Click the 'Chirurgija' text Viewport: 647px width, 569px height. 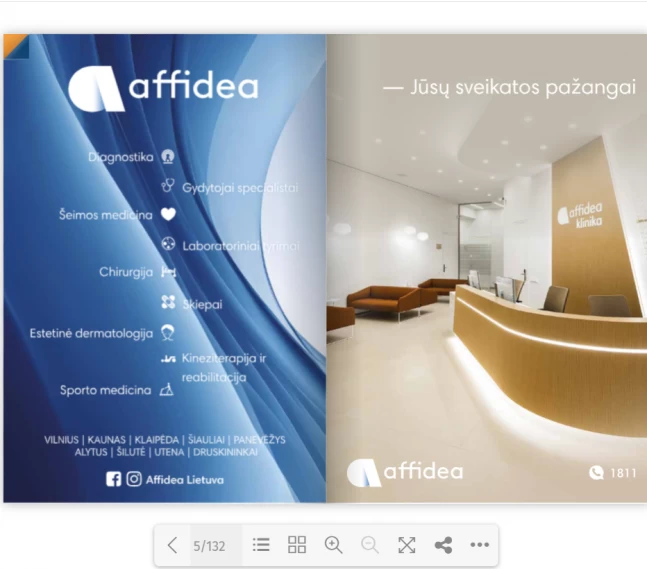126,272
